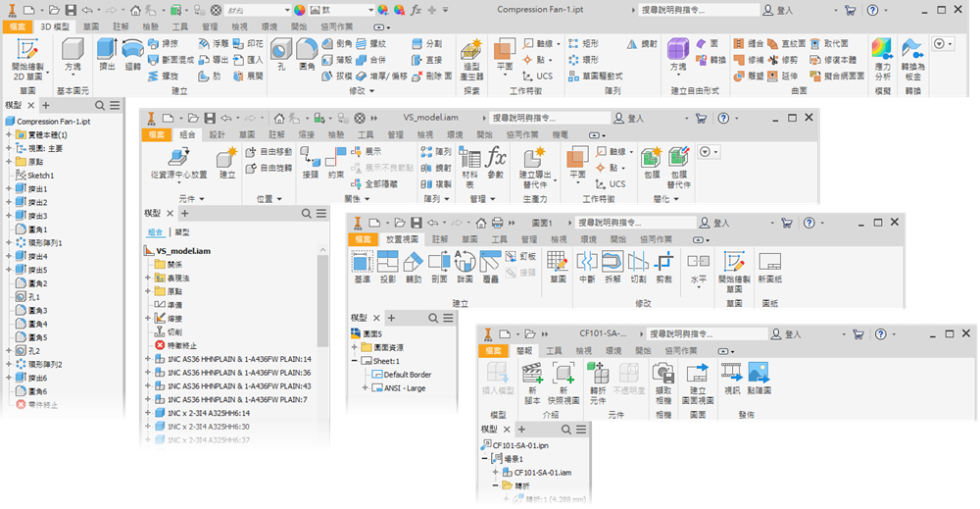
Task: Select the Projected view (投影) tool
Action: click(x=388, y=268)
